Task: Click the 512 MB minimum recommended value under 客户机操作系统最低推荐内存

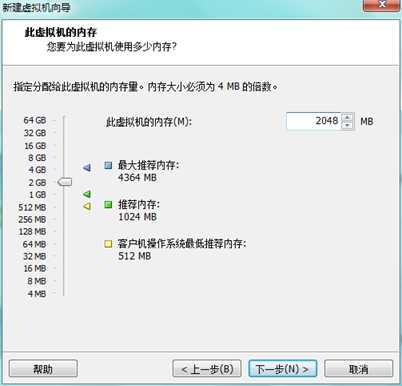Action: 135,256
